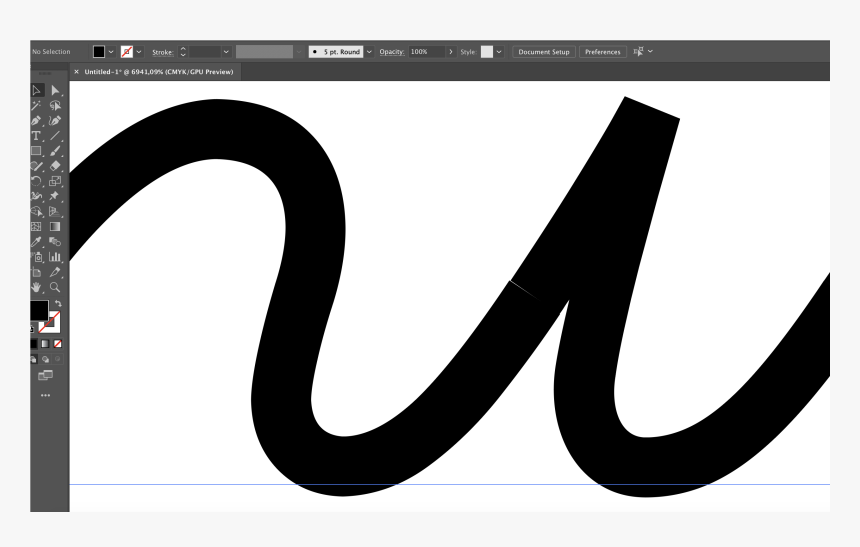Click control bar stroke none swatch
Viewport: 860px width, 547px height.
point(127,52)
